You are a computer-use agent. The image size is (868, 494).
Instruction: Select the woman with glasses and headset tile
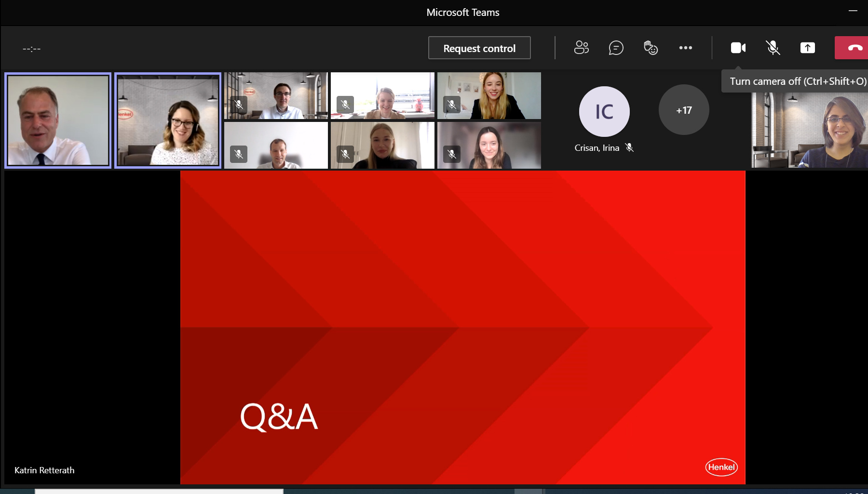pos(168,120)
